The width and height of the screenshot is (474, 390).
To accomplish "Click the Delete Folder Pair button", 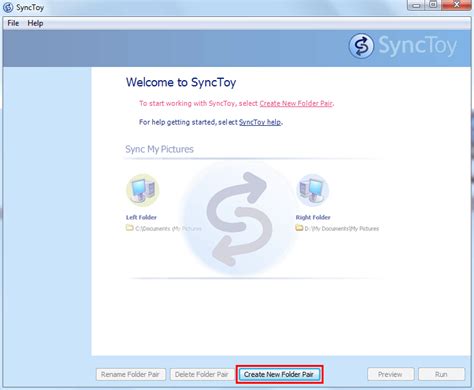I will 201,374.
